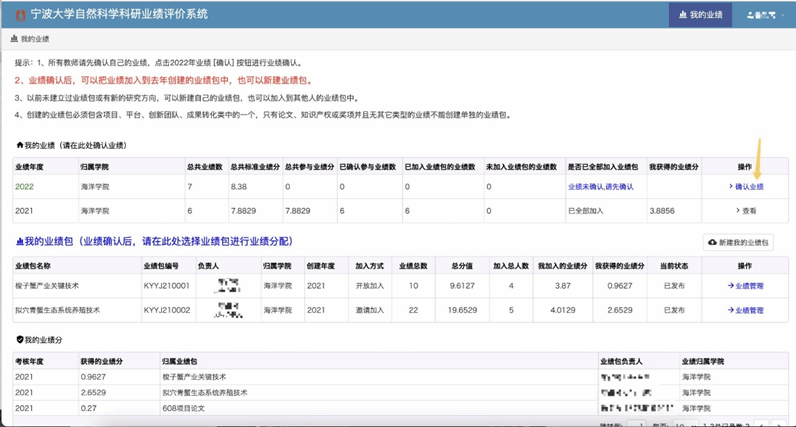Image resolution: width=796 pixels, height=427 pixels.
Task: Click the breadcrumb icon next to 我的业绩
Action: point(15,39)
